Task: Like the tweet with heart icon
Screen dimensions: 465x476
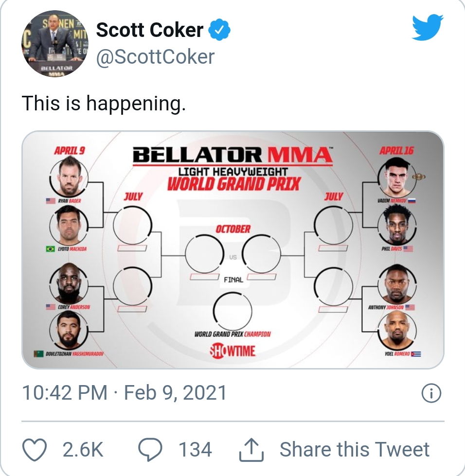Action: pyautogui.click(x=35, y=450)
